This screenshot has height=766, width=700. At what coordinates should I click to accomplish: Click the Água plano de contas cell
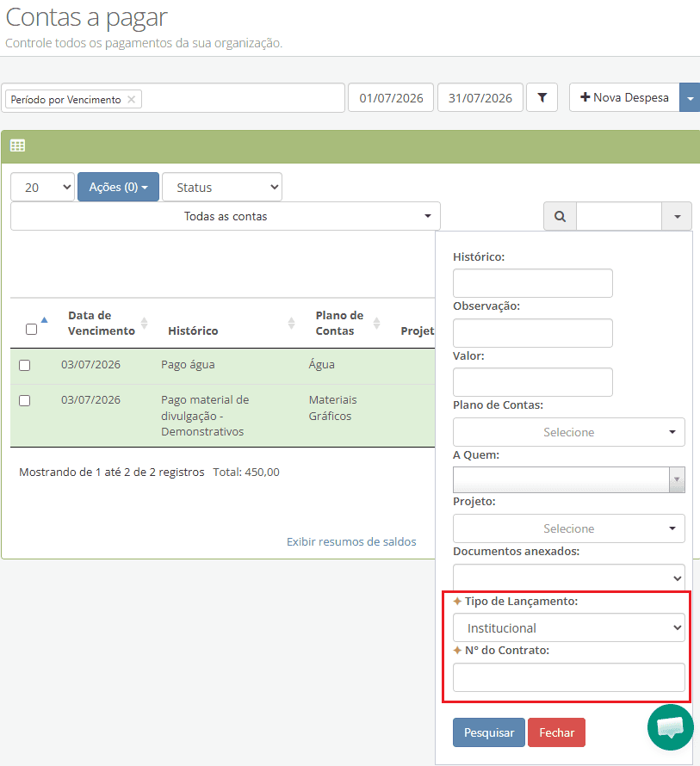[322, 364]
